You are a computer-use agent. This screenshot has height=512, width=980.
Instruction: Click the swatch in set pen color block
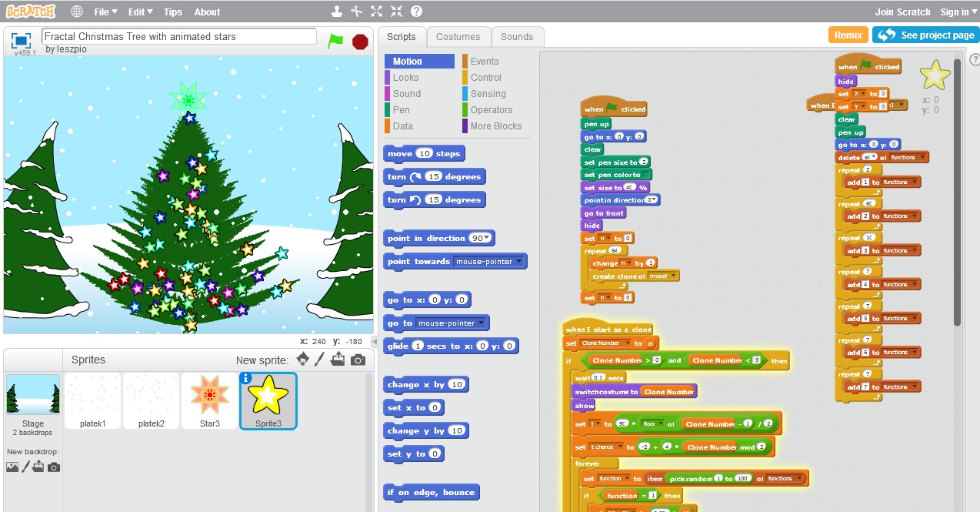(646, 174)
